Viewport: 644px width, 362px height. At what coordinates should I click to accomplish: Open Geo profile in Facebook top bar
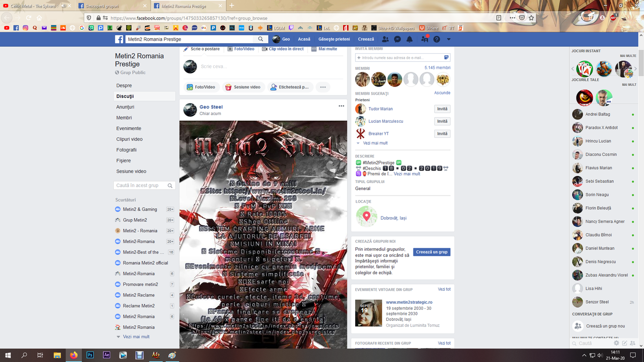pyautogui.click(x=282, y=39)
